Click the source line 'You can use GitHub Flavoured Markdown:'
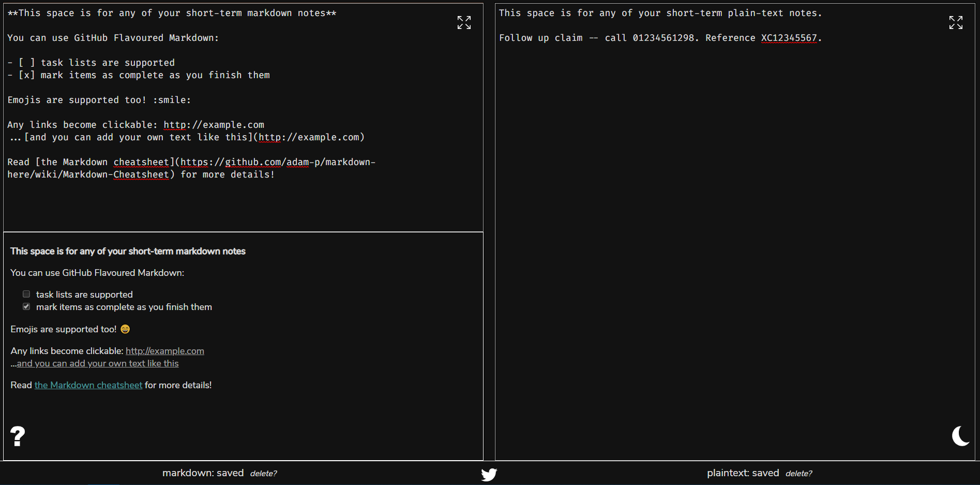980x485 pixels. tap(113, 38)
